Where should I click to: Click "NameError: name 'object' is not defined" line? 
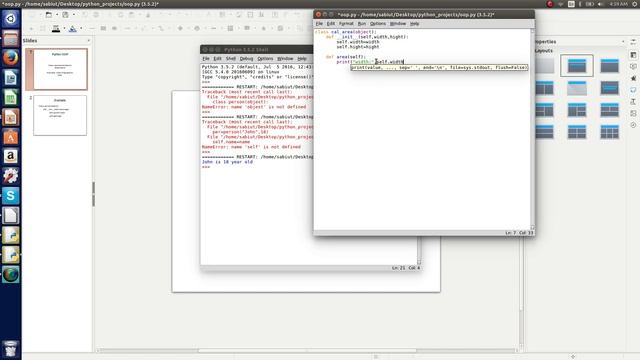click(x=253, y=107)
